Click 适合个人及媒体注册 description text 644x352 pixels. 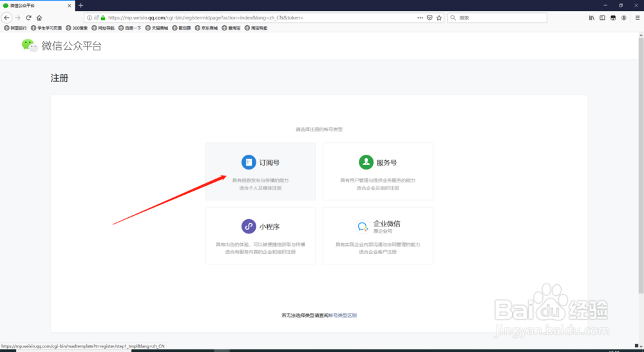click(260, 188)
